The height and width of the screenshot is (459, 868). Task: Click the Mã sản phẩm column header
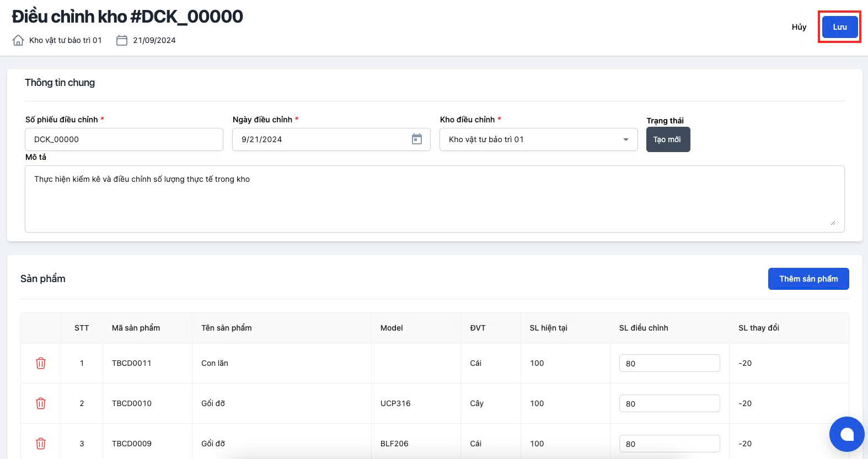coord(136,328)
